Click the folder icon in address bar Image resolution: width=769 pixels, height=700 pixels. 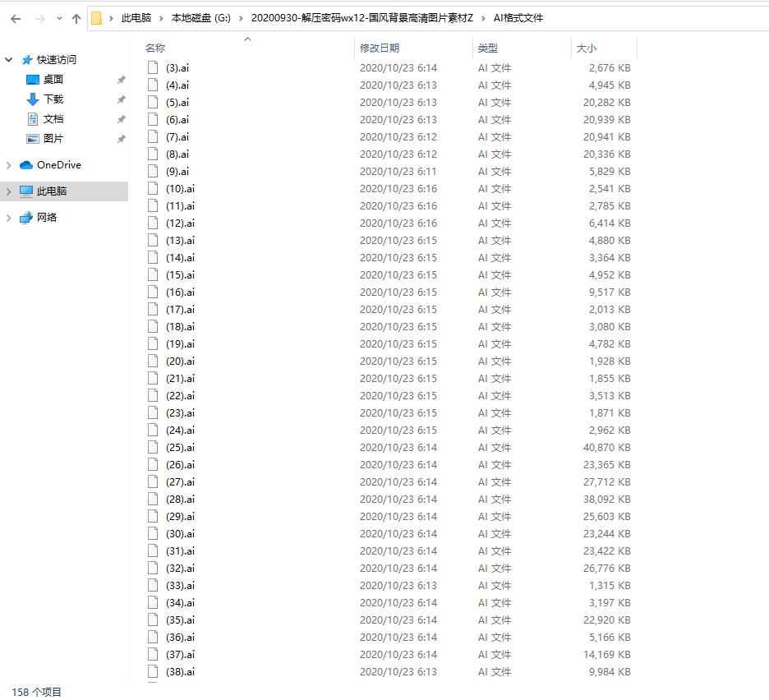click(97, 18)
